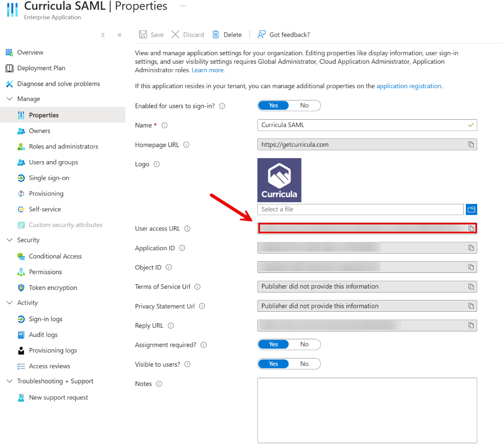
Task: Disable sign-in for users
Action: coord(305,105)
